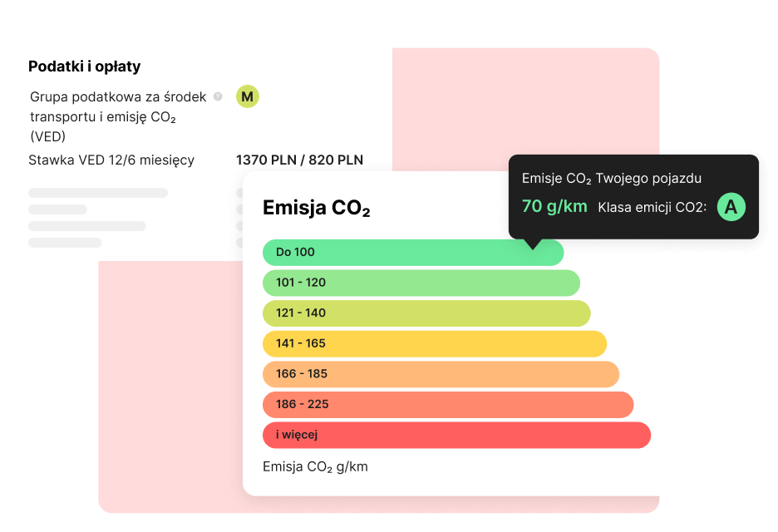Image resolution: width=778 pixels, height=532 pixels.
Task: Select the yellow '141 - 165' bar
Action: [434, 343]
